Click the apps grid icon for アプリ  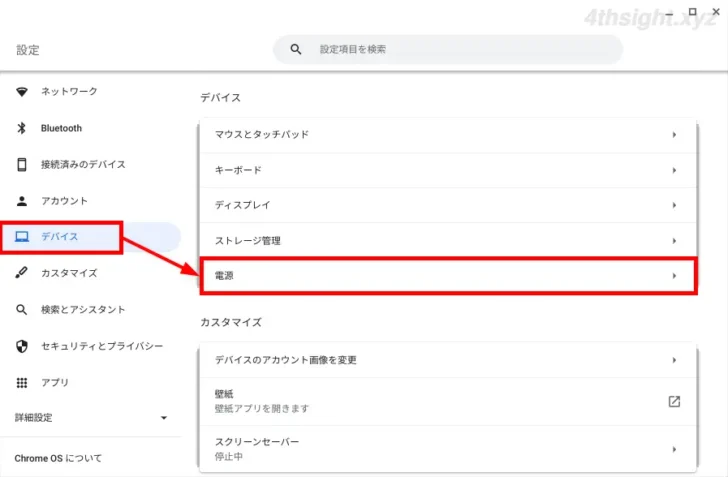[x=21, y=383]
